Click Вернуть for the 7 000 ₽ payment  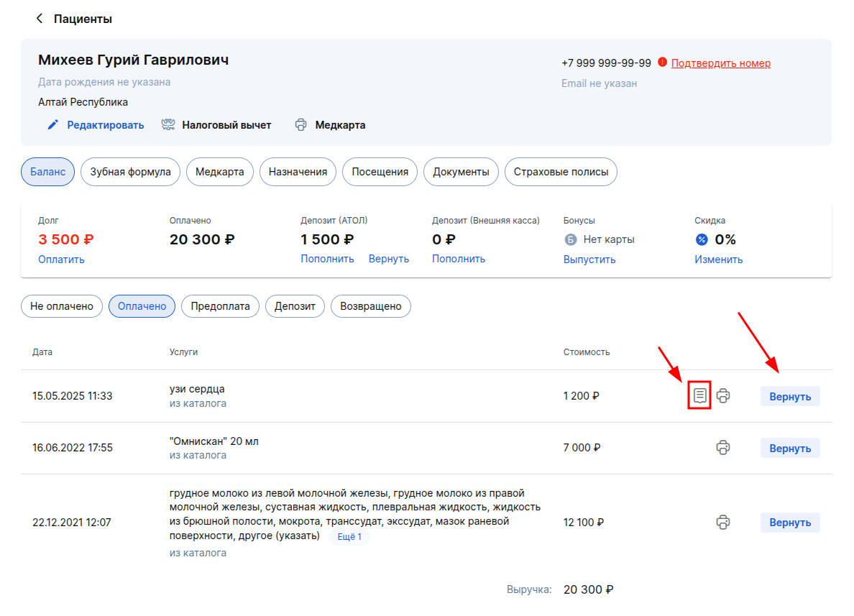(790, 449)
